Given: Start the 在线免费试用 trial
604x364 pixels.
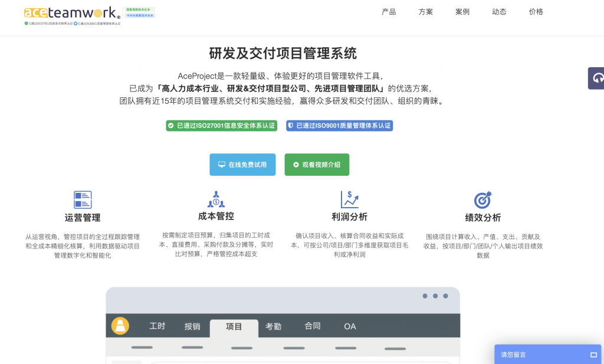Looking at the screenshot, I should click(x=242, y=165).
